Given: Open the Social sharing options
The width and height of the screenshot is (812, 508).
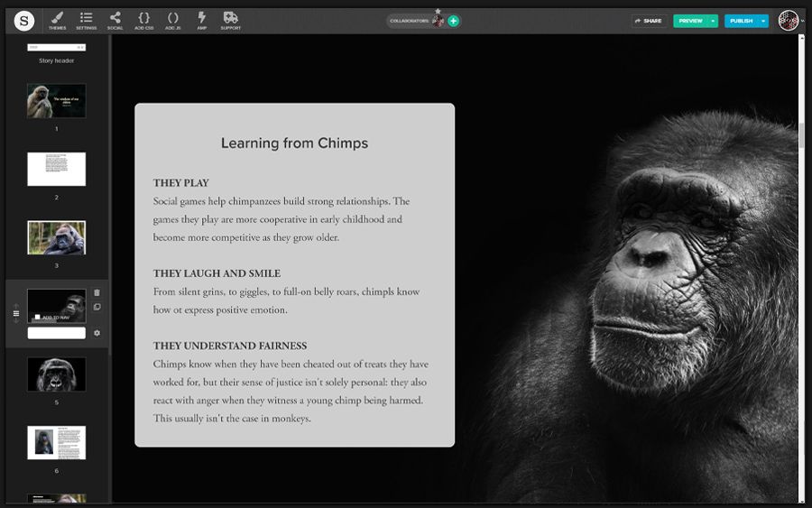Looking at the screenshot, I should [115, 20].
